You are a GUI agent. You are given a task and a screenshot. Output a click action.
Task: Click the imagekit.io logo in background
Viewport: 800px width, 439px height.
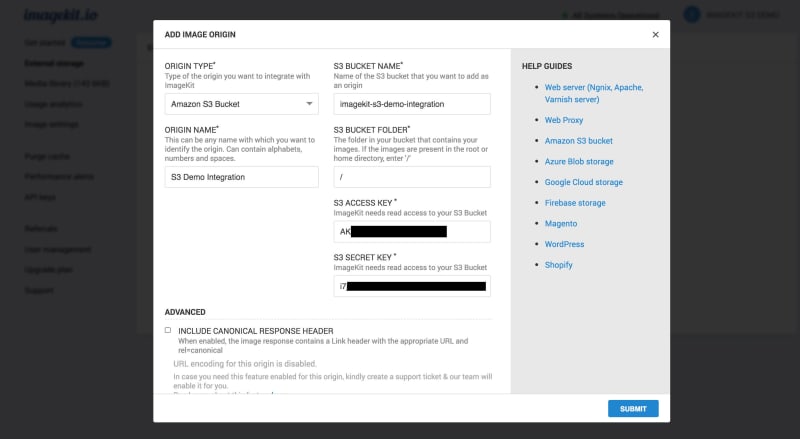[x=60, y=15]
